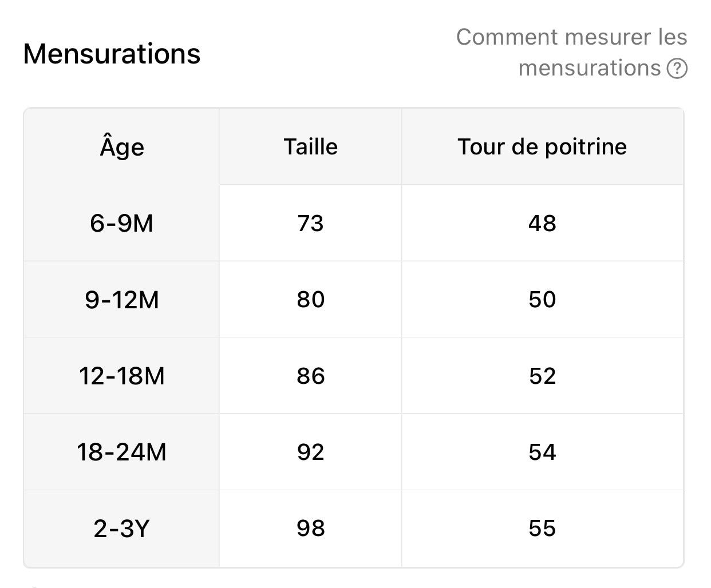This screenshot has width=711, height=588.
Task: Select the Taille column header
Action: 311,147
